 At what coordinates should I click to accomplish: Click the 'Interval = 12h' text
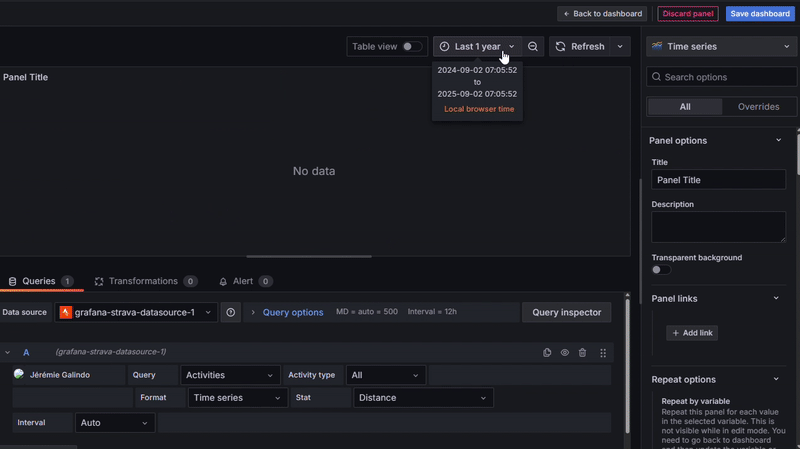pyautogui.click(x=432, y=311)
